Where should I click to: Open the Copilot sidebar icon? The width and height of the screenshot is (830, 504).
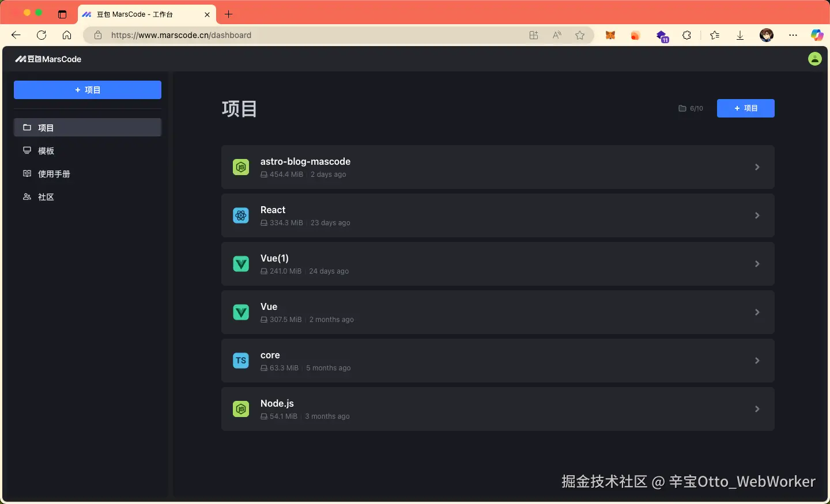(817, 35)
